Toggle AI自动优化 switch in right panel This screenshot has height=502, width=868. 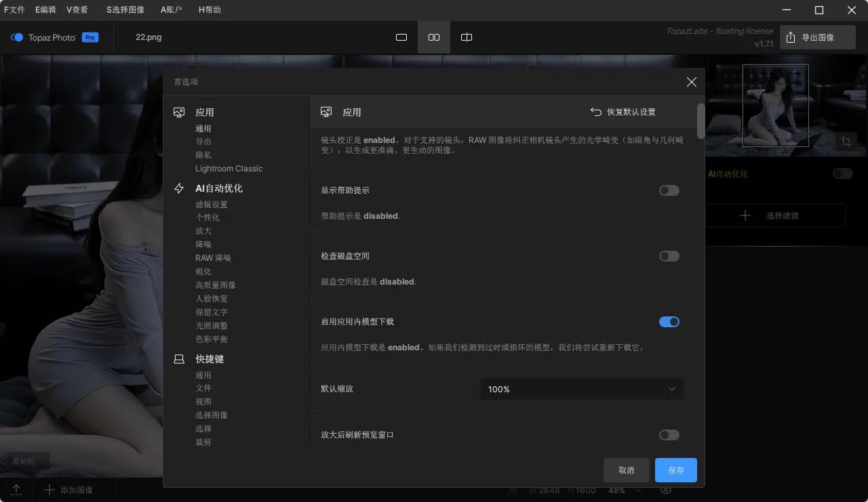click(x=843, y=173)
